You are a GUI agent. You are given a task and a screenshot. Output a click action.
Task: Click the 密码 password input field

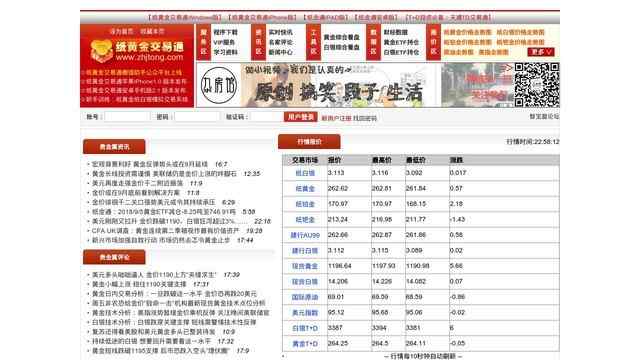(197, 117)
